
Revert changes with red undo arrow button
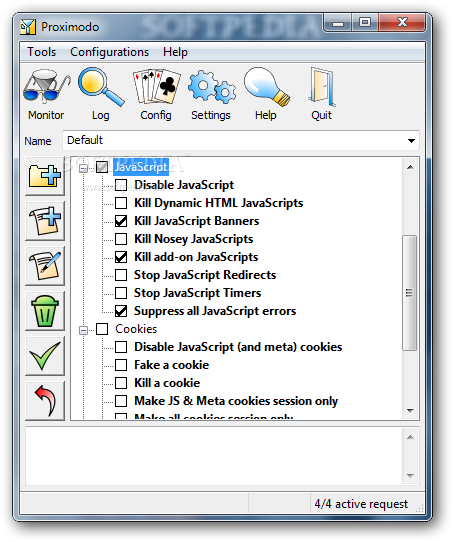click(45, 401)
